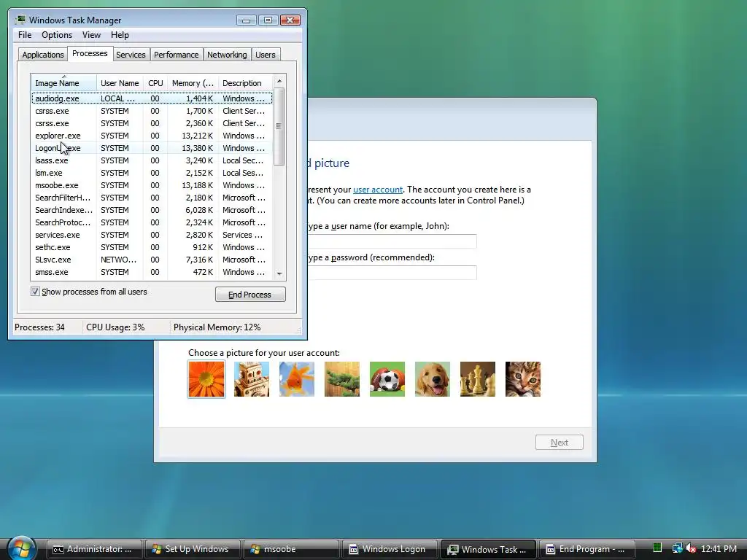Viewport: 747px width, 560px height.
Task: Switch to the Networking tab
Action: [227, 55]
